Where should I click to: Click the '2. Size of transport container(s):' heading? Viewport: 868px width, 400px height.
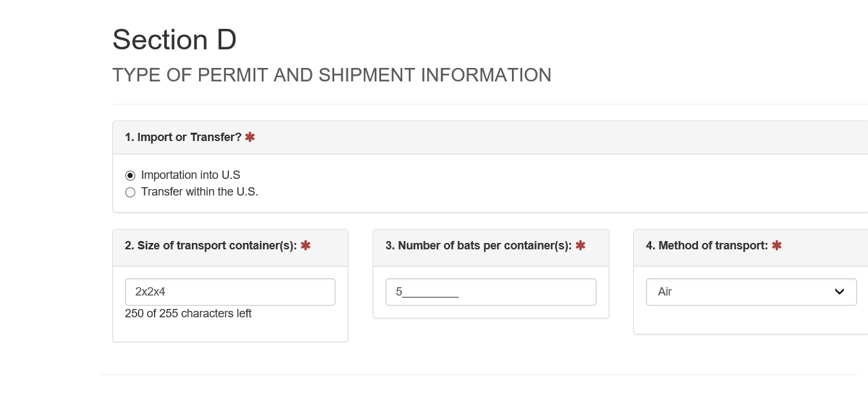tap(210, 246)
